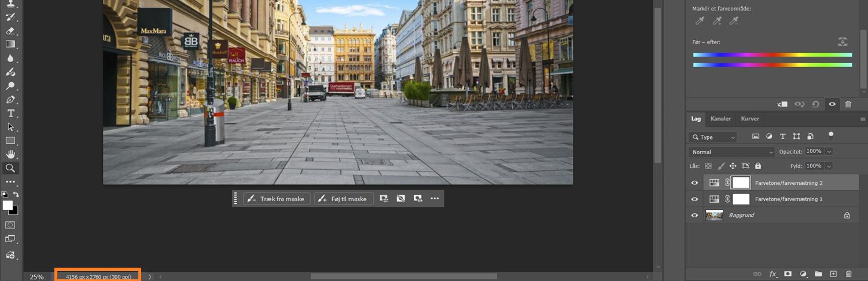
Task: Filter layers by smart objects
Action: [810, 137]
